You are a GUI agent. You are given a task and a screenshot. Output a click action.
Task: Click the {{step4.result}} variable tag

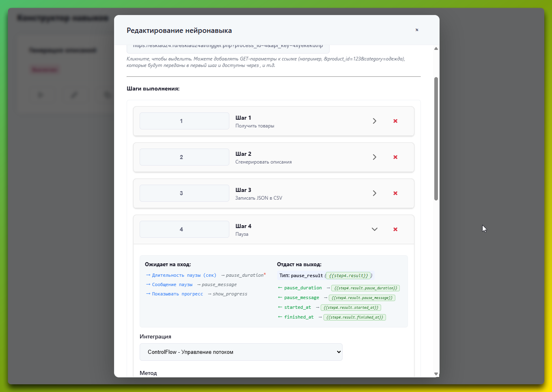click(x=348, y=276)
